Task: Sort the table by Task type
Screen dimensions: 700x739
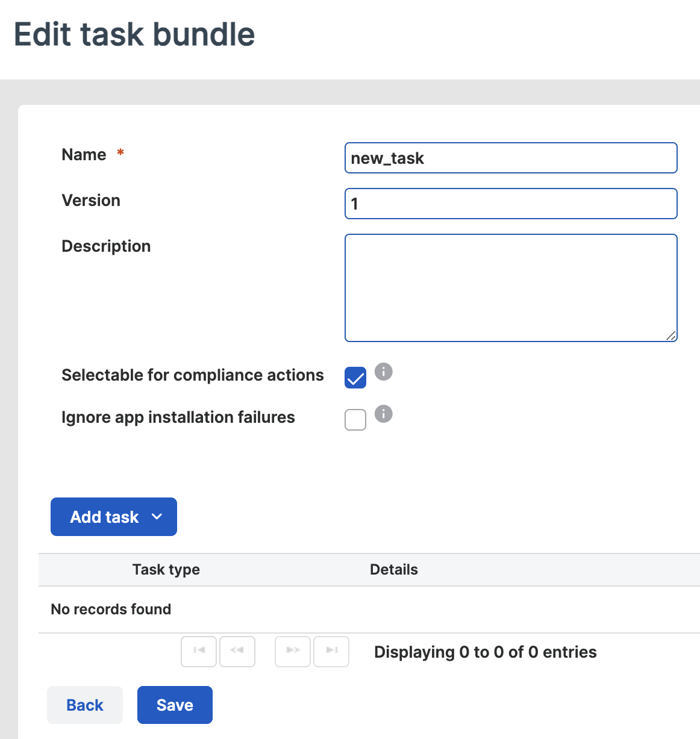Action: (x=166, y=569)
